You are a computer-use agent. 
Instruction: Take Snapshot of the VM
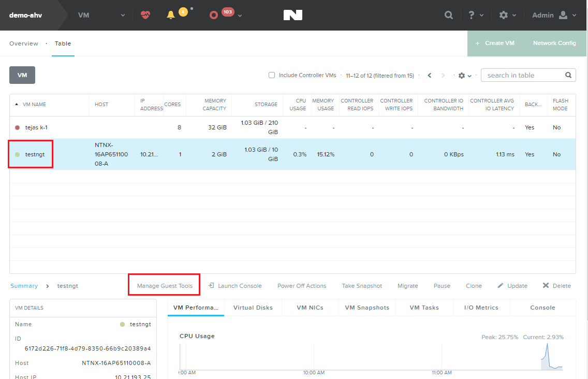[362, 286]
